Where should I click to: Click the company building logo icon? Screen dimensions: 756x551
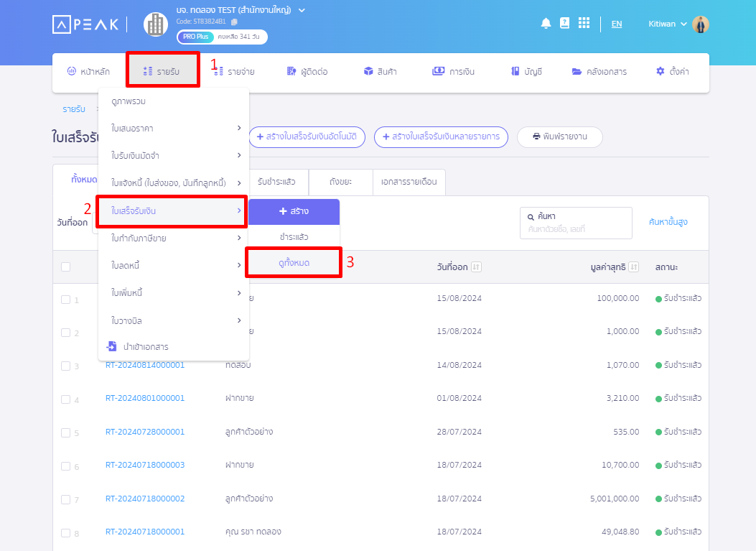pos(155,24)
